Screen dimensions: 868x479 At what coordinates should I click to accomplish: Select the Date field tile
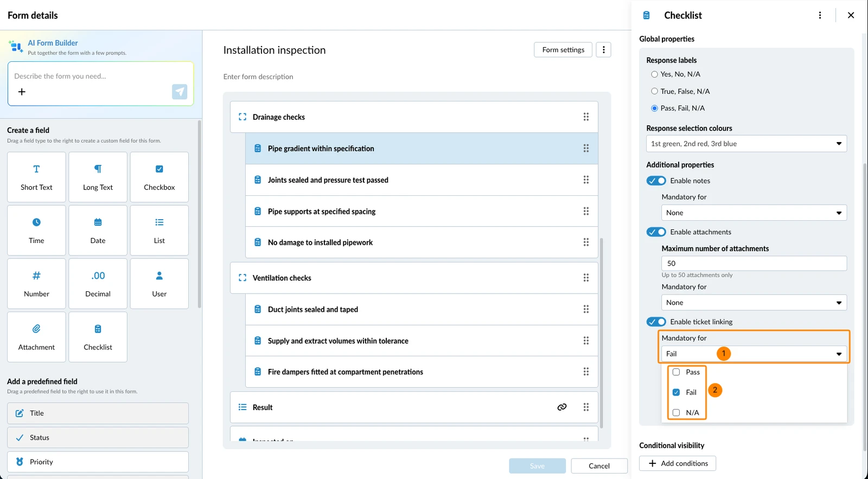(98, 230)
